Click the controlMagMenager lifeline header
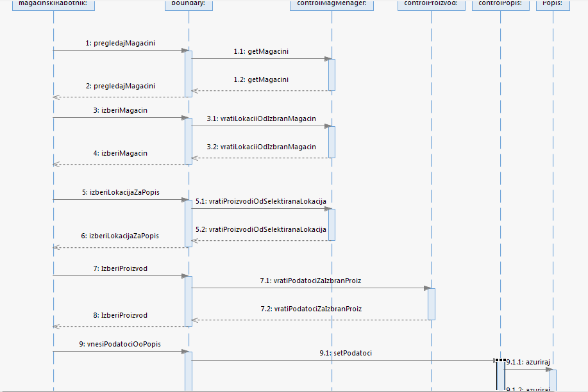This screenshot has width=588, height=392. click(332, 5)
